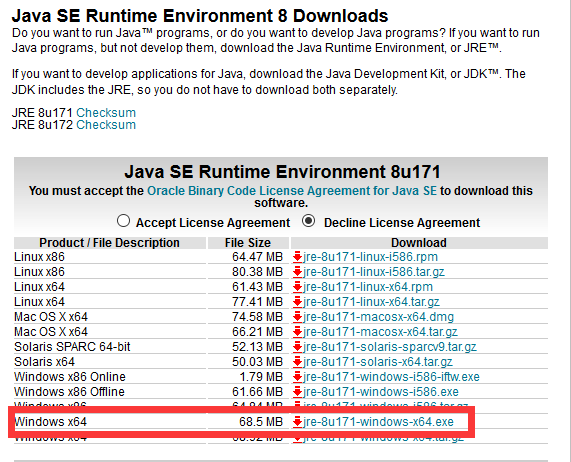Click Java SE Runtime Environment 8 Downloads title

(x=200, y=16)
